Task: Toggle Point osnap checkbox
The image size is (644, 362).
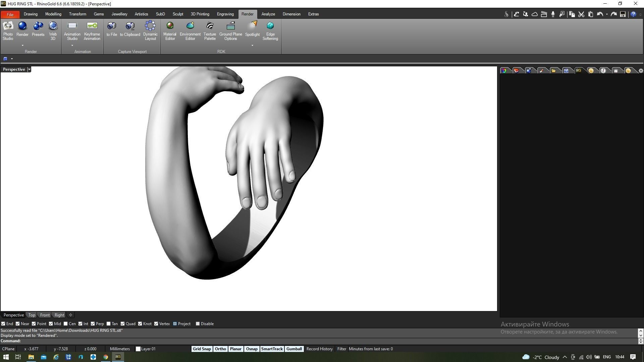Action: 34,324
